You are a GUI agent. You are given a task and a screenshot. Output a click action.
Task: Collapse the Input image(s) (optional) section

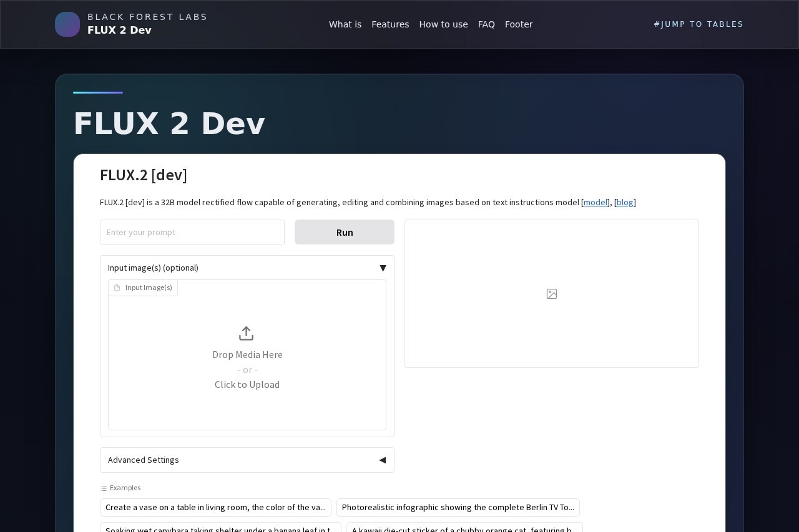383,268
